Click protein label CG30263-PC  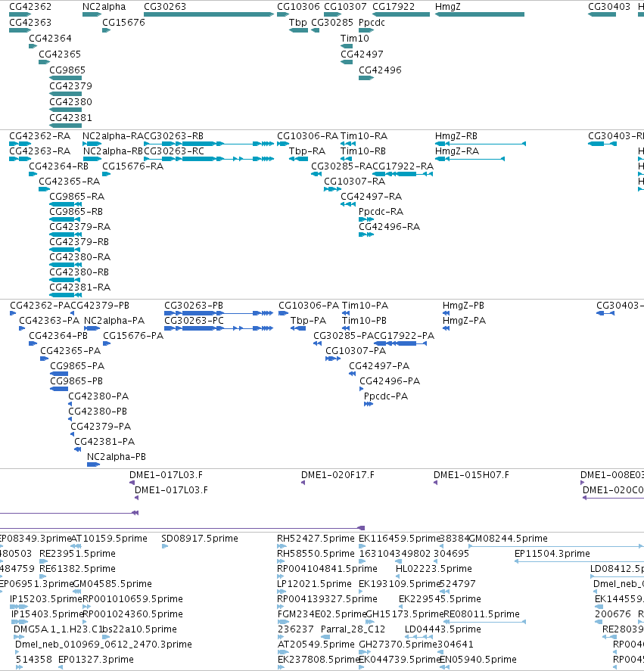tap(194, 321)
